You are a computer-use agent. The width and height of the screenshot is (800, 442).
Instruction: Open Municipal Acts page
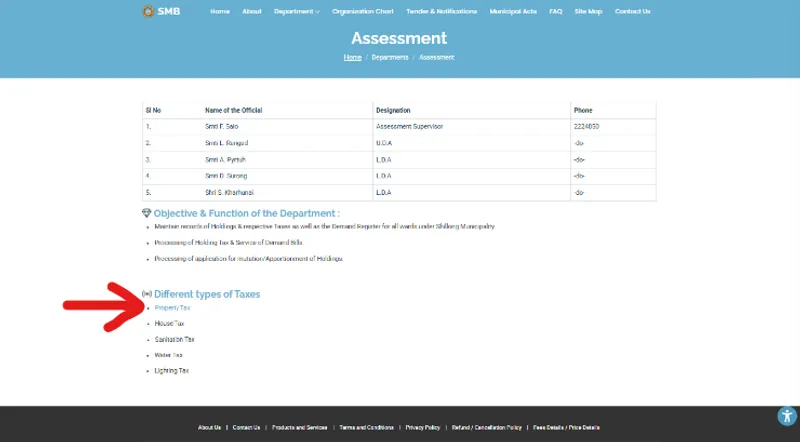[x=513, y=11]
